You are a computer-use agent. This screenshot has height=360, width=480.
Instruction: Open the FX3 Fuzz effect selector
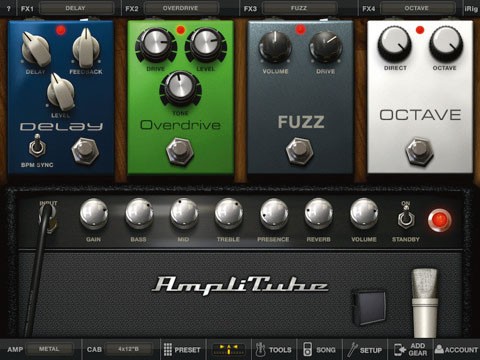(x=299, y=8)
